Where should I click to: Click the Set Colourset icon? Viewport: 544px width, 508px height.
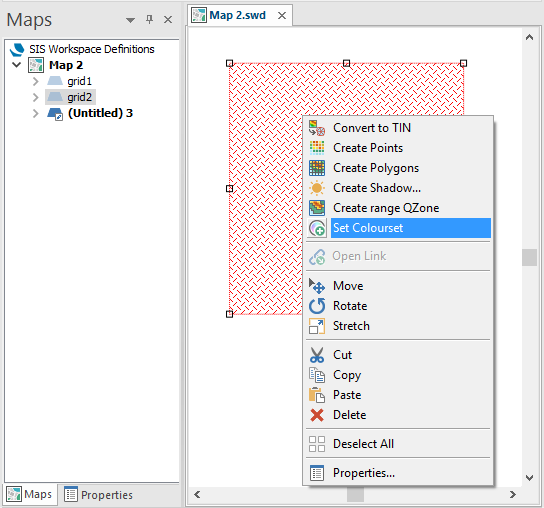click(317, 228)
